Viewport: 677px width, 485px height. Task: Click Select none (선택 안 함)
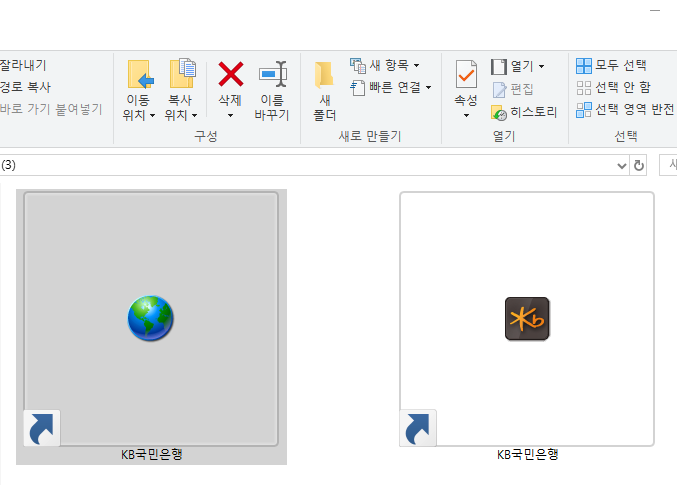[x=613, y=88]
